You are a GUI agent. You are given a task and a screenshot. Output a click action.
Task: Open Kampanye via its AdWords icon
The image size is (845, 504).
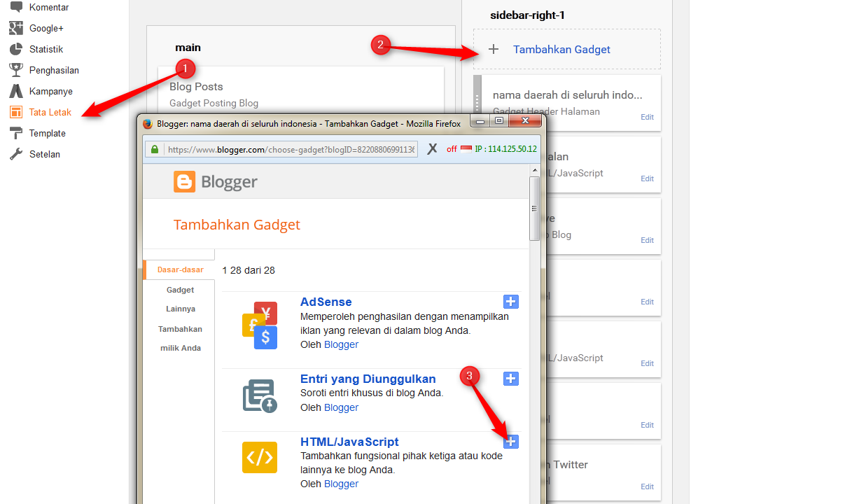(x=16, y=92)
